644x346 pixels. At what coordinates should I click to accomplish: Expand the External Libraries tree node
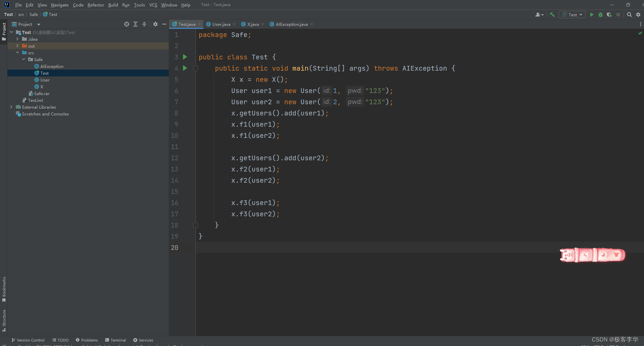(12, 107)
